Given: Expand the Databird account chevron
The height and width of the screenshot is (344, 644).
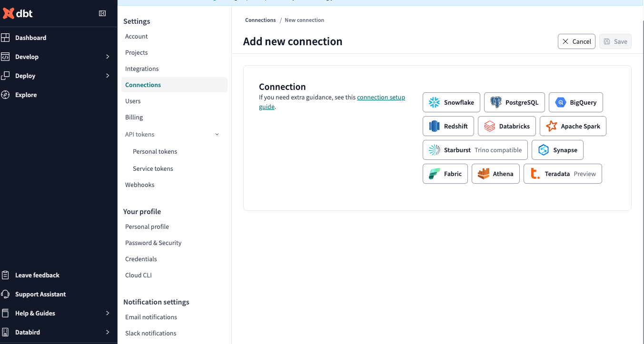Looking at the screenshot, I should click(108, 332).
